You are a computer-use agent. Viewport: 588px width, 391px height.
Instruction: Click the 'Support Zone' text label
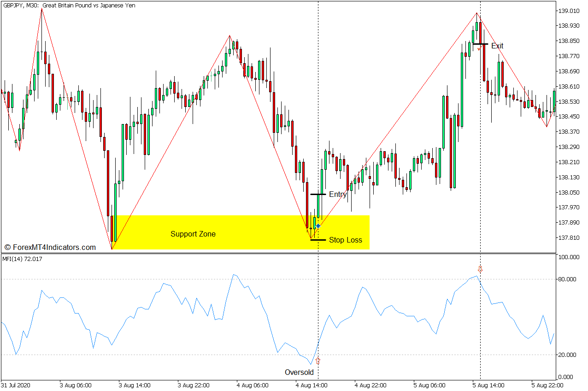point(193,234)
